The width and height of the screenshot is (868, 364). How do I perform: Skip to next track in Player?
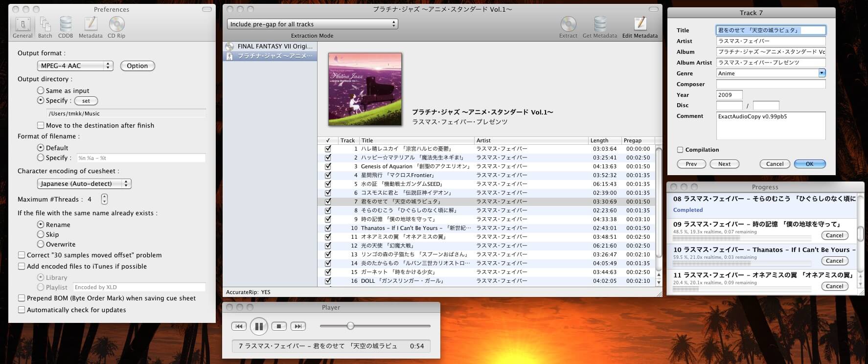coord(298,326)
